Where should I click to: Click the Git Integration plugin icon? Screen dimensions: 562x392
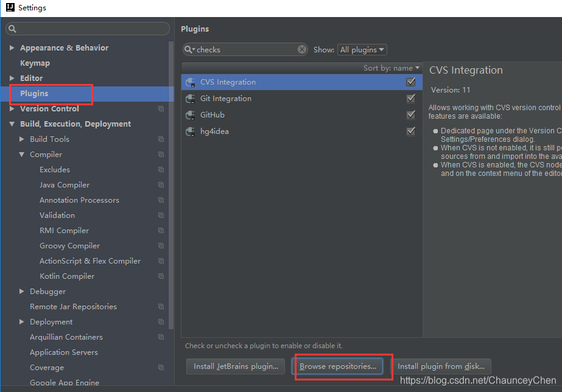[191, 99]
